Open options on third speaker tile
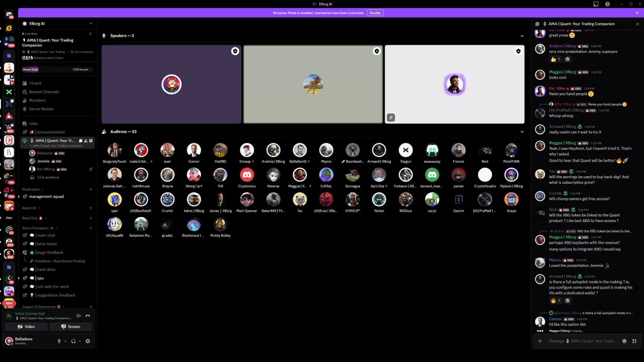Image resolution: width=644 pixels, height=362 pixels. point(518,52)
